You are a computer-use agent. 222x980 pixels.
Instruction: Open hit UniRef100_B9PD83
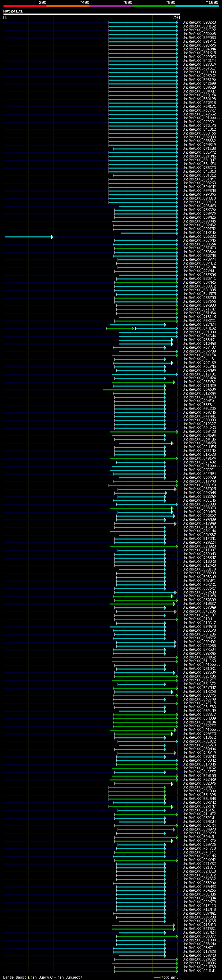point(199,38)
